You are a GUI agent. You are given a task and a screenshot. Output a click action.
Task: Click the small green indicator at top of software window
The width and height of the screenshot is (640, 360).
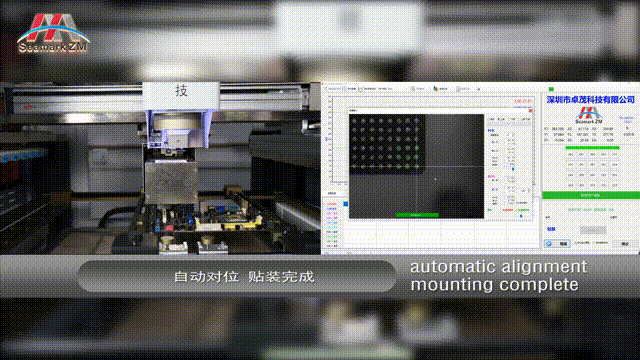(x=551, y=89)
